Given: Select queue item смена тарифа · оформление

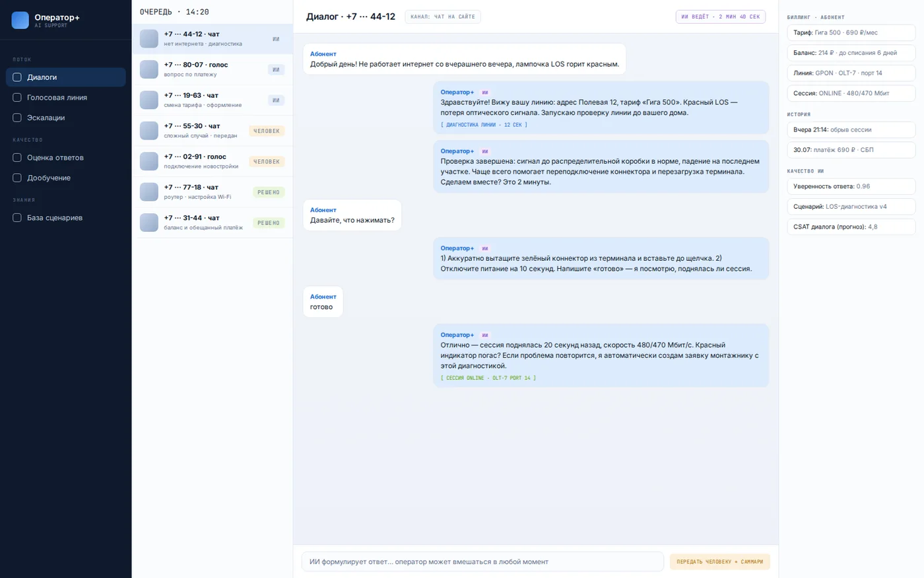Looking at the screenshot, I should coord(213,100).
